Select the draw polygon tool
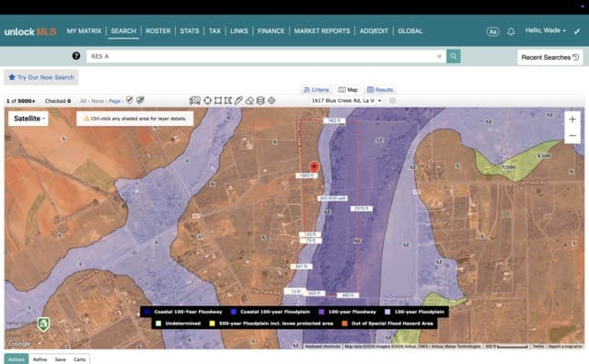 228,100
